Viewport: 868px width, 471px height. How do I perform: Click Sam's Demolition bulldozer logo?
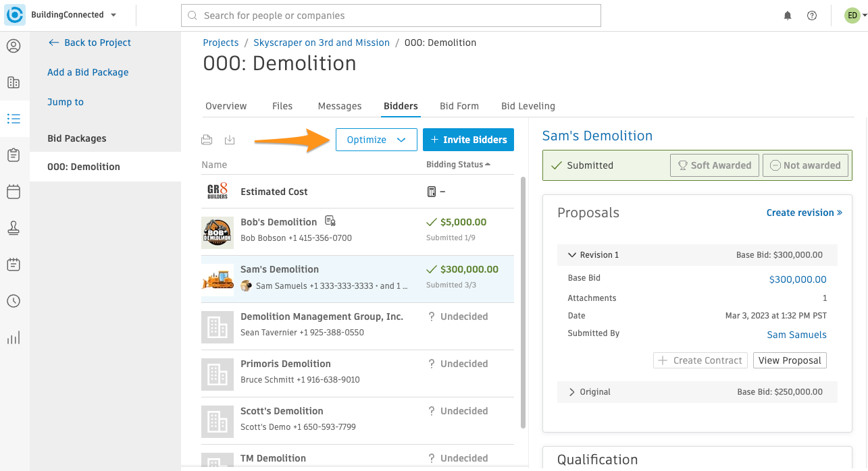(x=218, y=279)
